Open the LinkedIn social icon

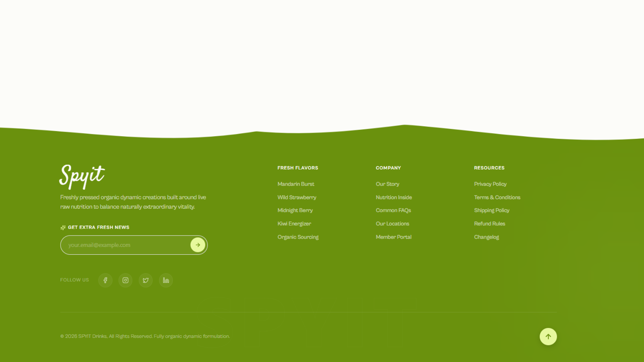pos(166,280)
